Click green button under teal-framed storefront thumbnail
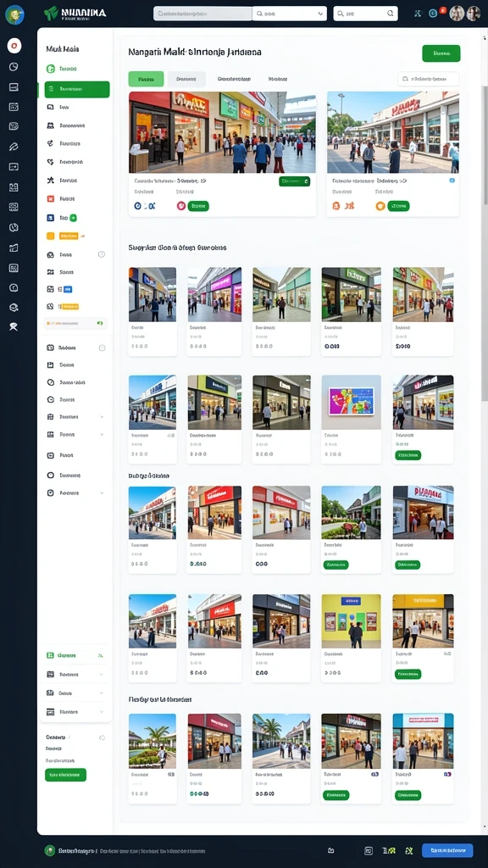This screenshot has height=868, width=488. coord(408,795)
